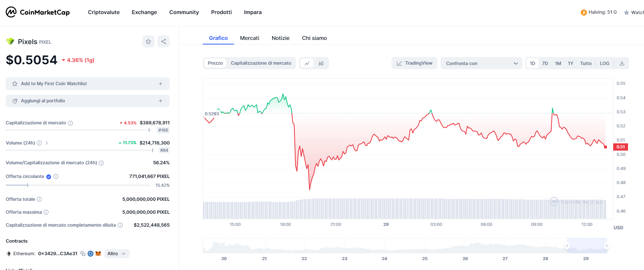Switch to line chart view icon
Viewport: 644px width, 270px height.
coord(307,64)
